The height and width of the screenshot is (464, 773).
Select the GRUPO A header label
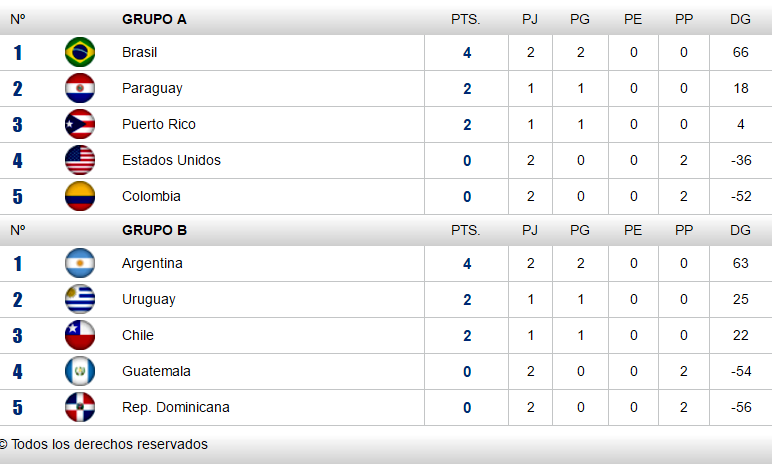tap(154, 19)
